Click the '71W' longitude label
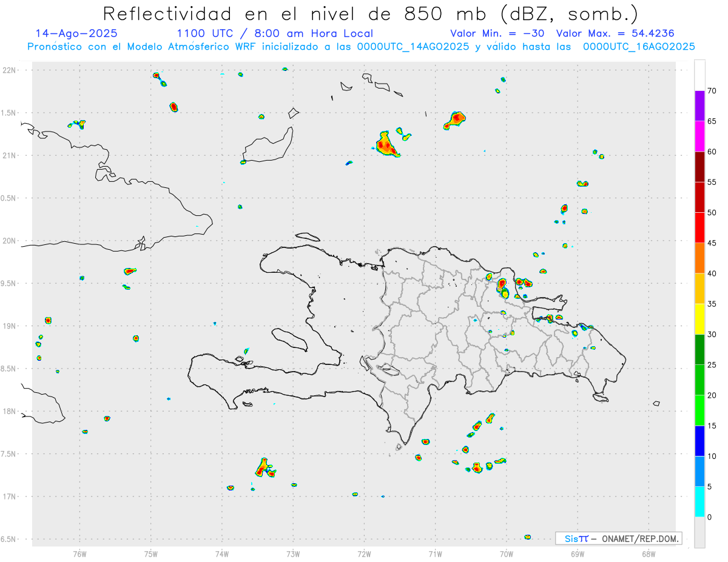Viewport: 728px width, 562px height. tap(435, 554)
